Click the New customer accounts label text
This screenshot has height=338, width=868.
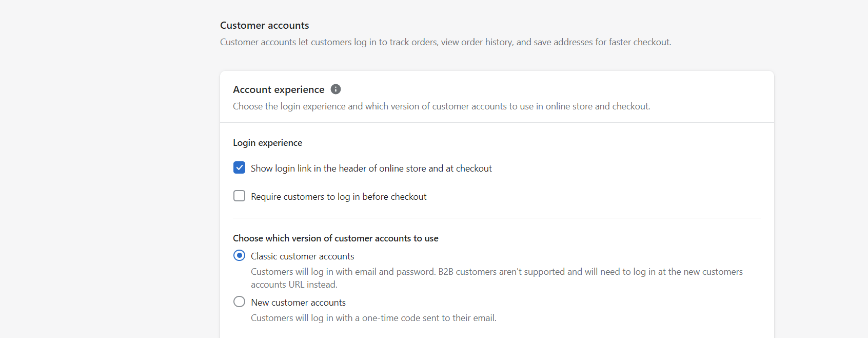click(x=298, y=302)
